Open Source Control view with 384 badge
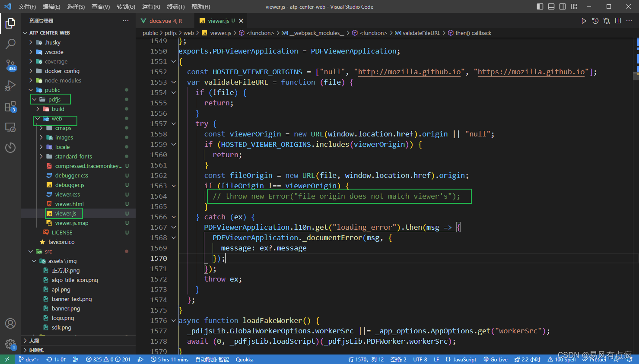 (10, 65)
